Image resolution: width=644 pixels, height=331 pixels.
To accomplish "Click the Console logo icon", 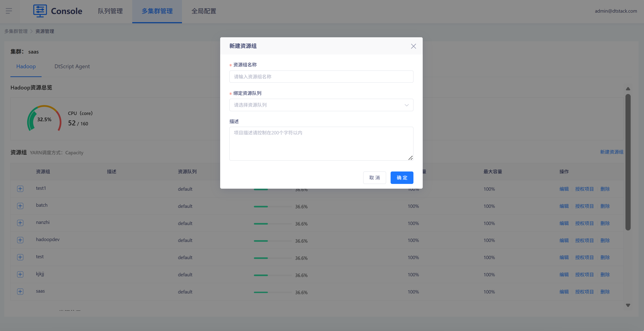I will tap(40, 11).
